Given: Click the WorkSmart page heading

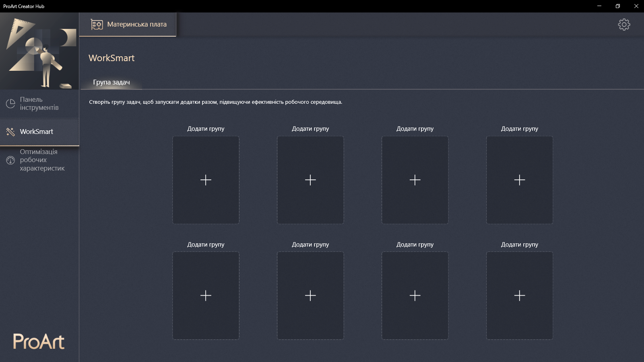Looking at the screenshot, I should 111,58.
